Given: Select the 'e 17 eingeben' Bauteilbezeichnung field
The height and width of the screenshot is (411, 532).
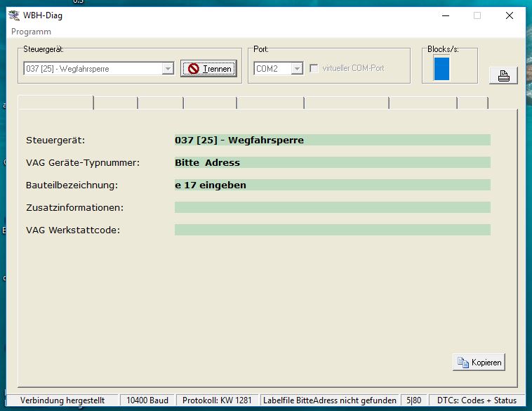Looking at the screenshot, I should point(332,185).
